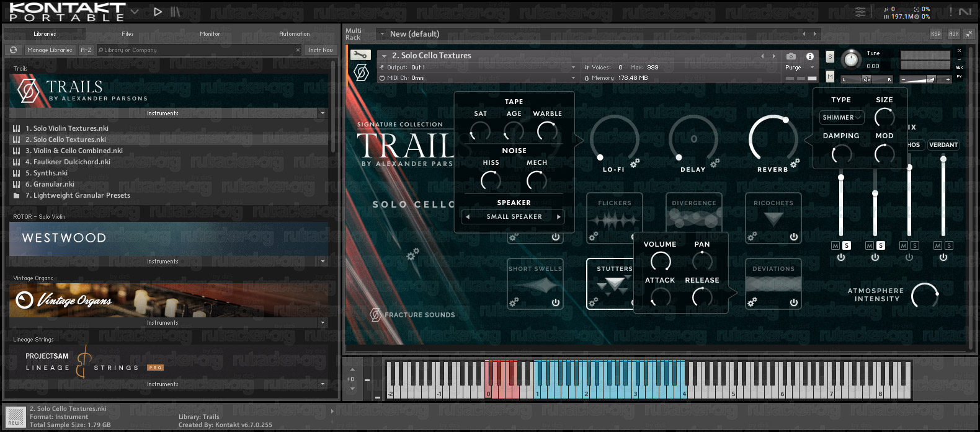Screen dimensions: 980x432
Task: Select next speaker with right arrow
Action: click(559, 217)
